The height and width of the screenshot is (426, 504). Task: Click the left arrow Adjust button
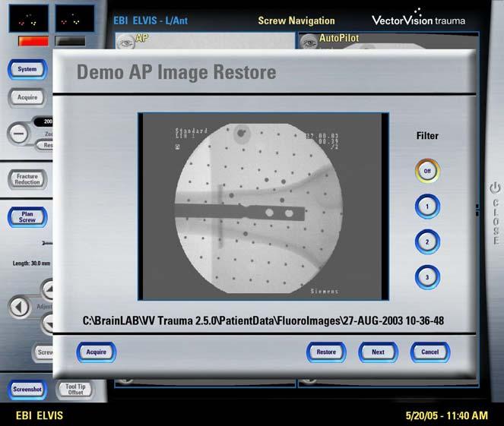[19, 307]
